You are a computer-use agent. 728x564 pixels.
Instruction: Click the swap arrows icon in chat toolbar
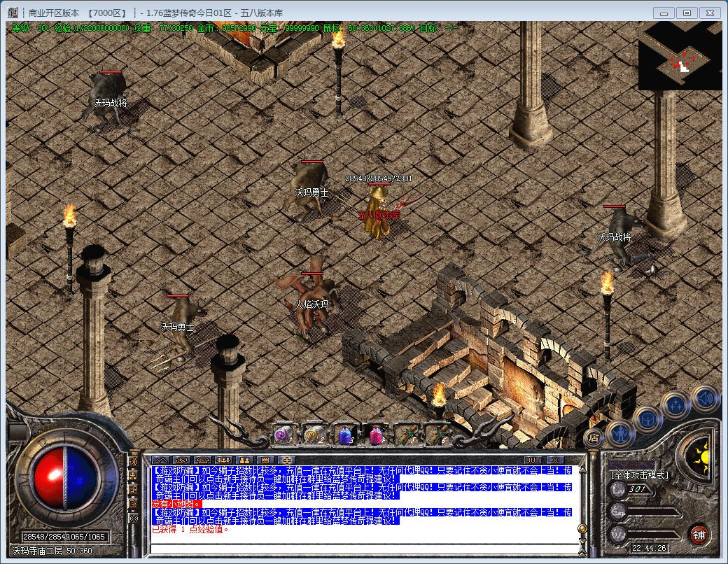pos(181,460)
